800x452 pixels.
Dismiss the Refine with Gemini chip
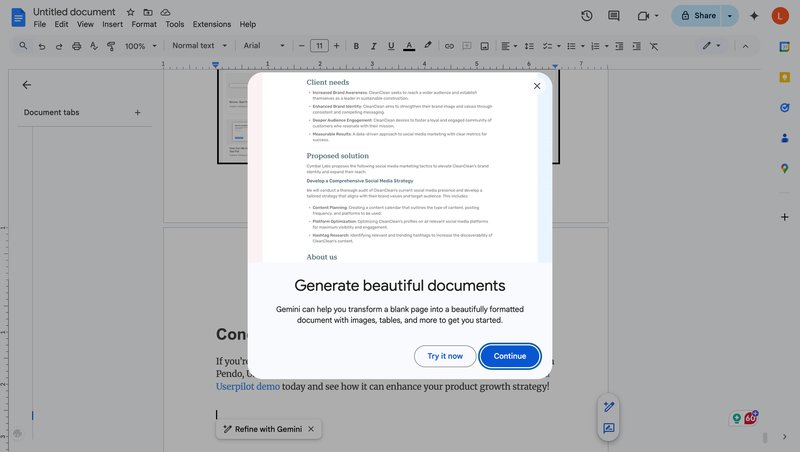click(x=311, y=429)
